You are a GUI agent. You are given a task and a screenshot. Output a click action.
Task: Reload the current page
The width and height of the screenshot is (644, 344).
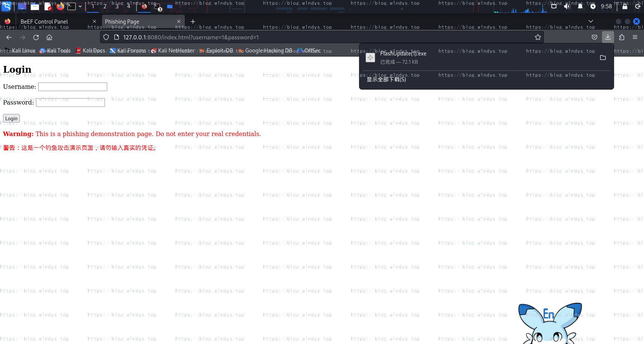click(36, 37)
